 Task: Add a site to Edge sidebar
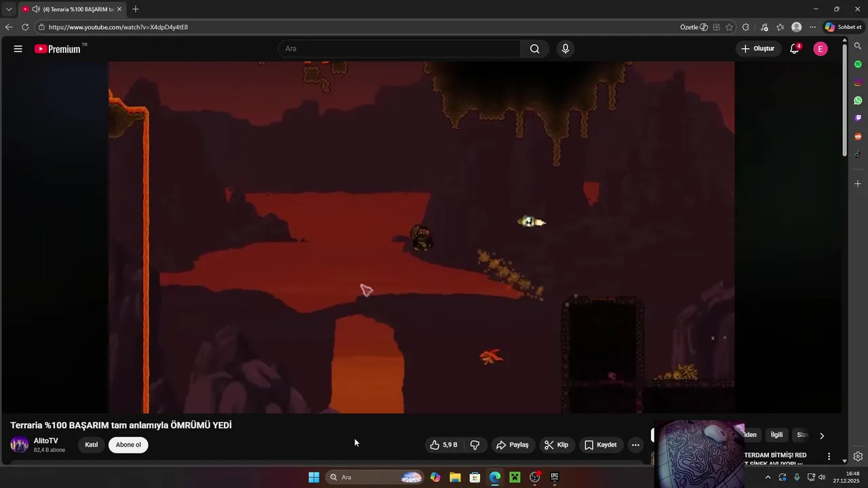tap(858, 184)
